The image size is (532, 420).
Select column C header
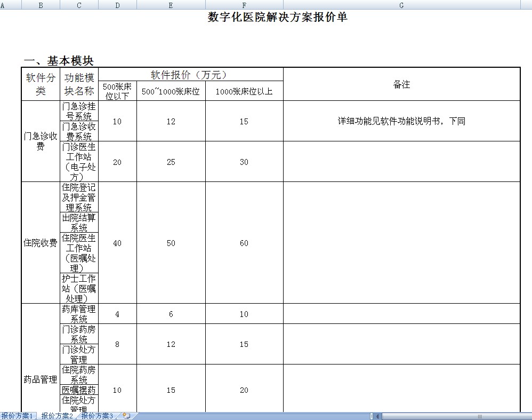pos(79,5)
